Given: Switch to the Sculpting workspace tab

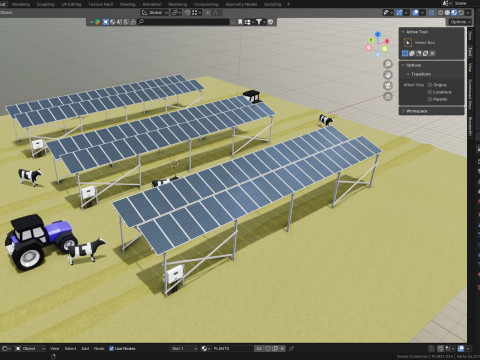Looking at the screenshot, I should [x=46, y=4].
